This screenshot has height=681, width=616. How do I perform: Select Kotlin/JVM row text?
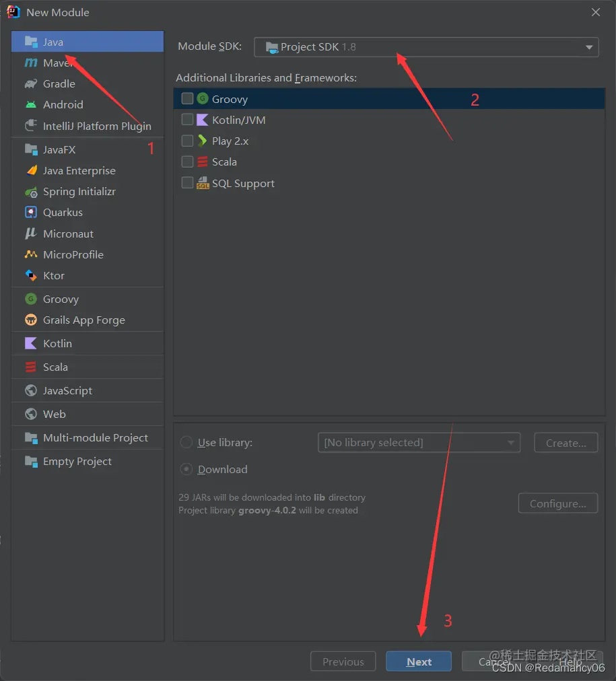[x=238, y=120]
